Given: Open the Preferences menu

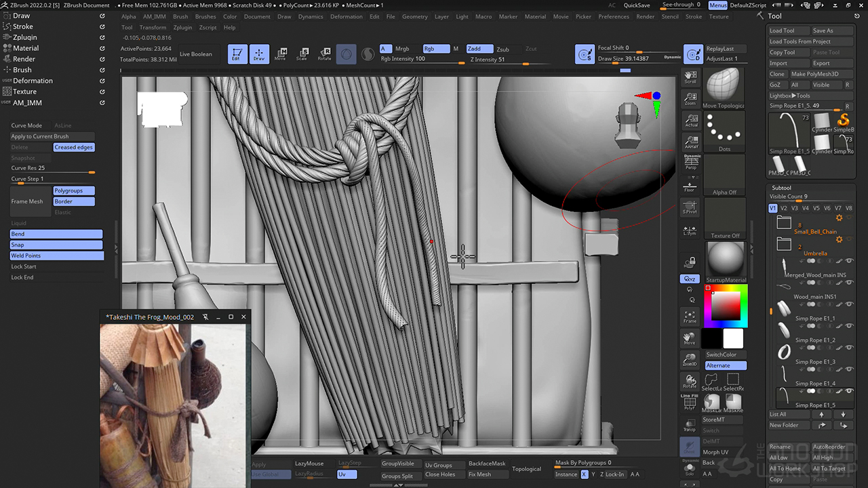Looking at the screenshot, I should [x=613, y=16].
